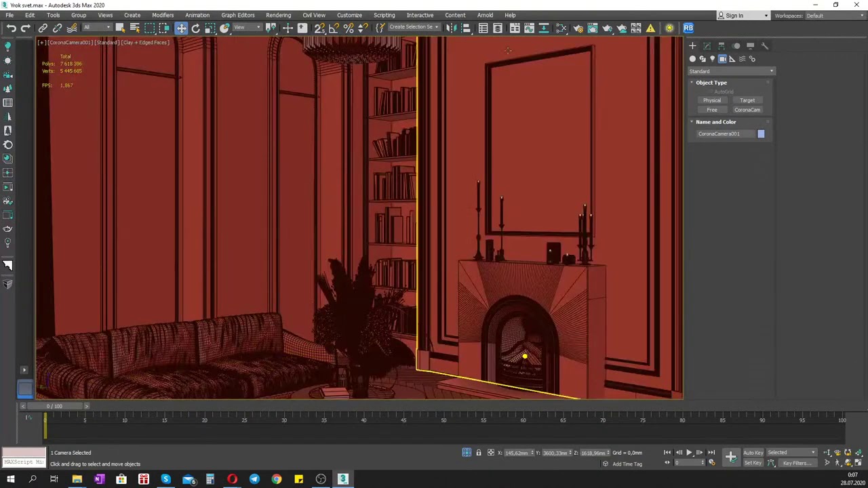Click the Mirror tool icon
Viewport: 868px width, 488px height.
(x=451, y=28)
